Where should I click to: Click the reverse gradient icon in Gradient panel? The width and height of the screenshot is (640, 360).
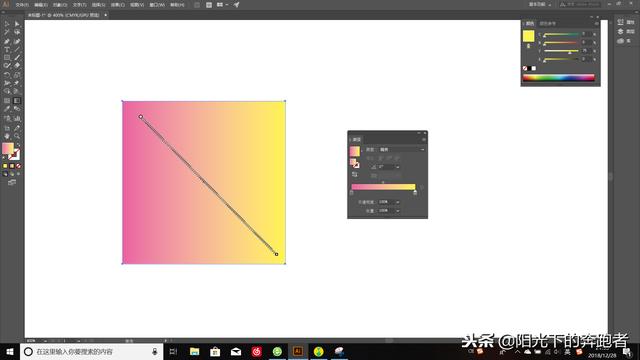(355, 174)
